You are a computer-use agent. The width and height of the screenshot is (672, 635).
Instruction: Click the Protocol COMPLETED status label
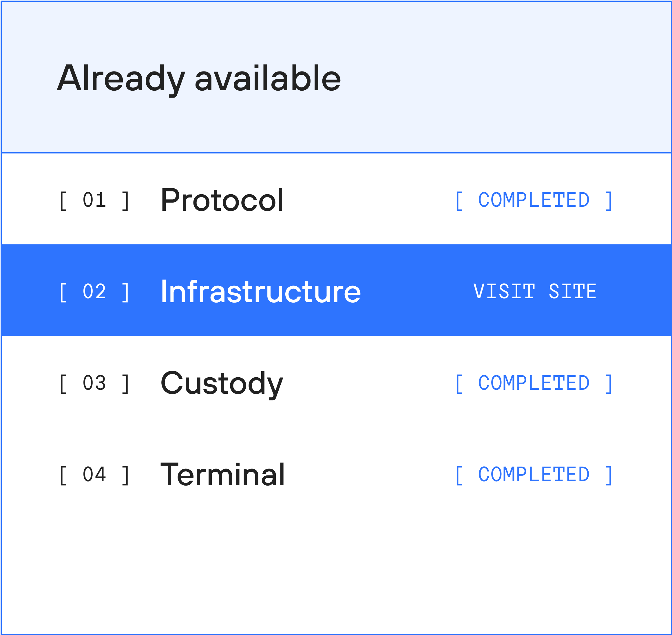tap(534, 200)
